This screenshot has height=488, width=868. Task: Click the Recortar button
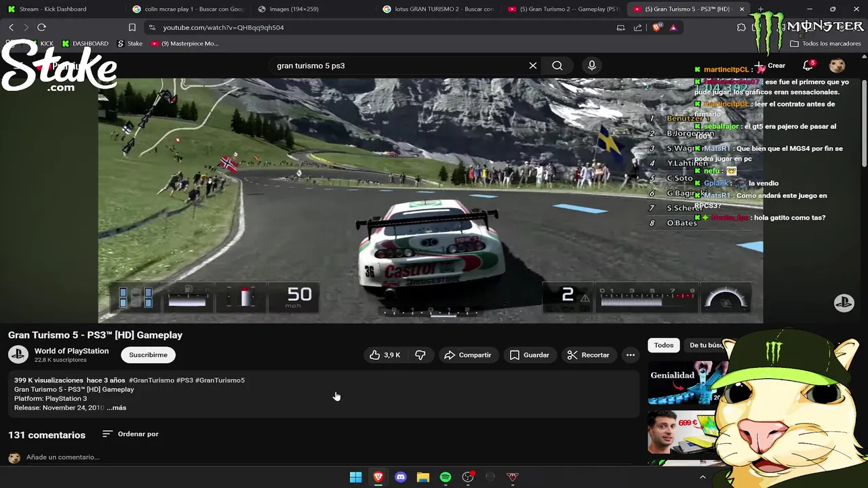coord(589,355)
